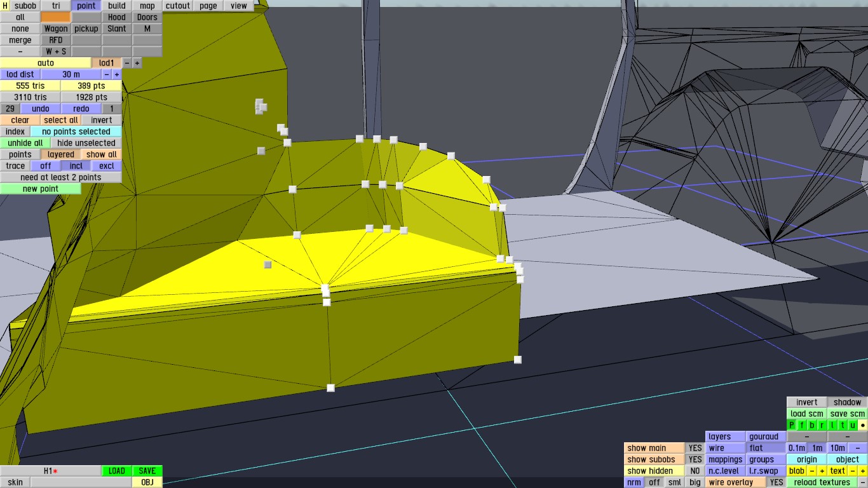The width and height of the screenshot is (868, 488).
Task: Click save scm
Action: pyautogui.click(x=847, y=414)
